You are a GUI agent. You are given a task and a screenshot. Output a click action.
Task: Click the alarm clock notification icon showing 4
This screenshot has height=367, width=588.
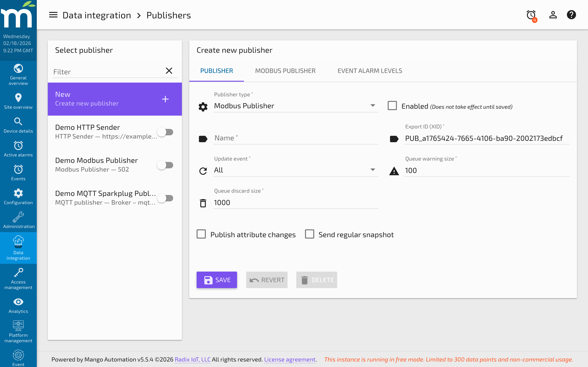coord(531,15)
